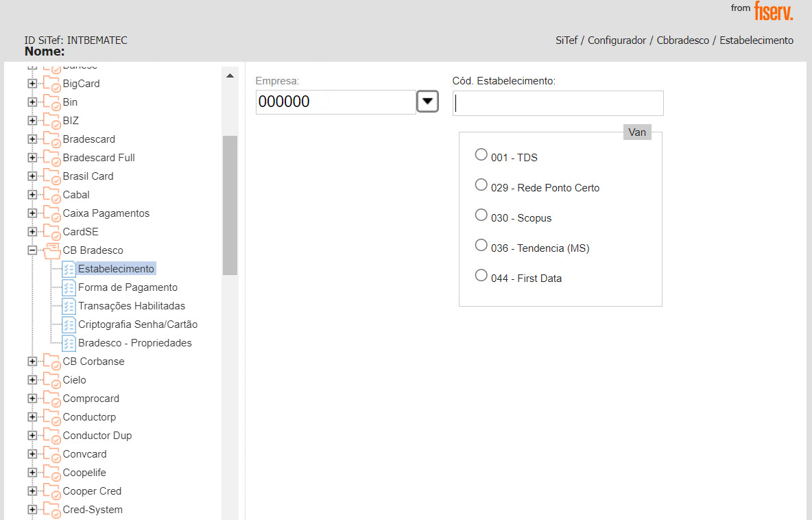Open the Estabelecimento tree item
The height and width of the screenshot is (520, 812).
pos(116,269)
